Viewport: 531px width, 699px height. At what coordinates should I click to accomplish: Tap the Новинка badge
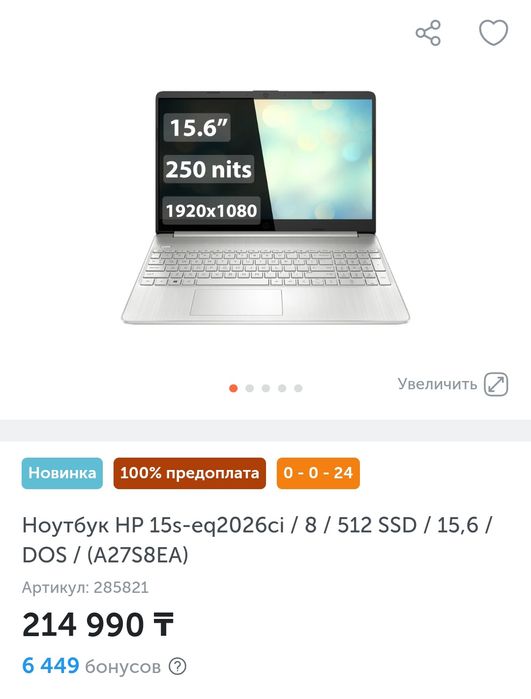(62, 473)
